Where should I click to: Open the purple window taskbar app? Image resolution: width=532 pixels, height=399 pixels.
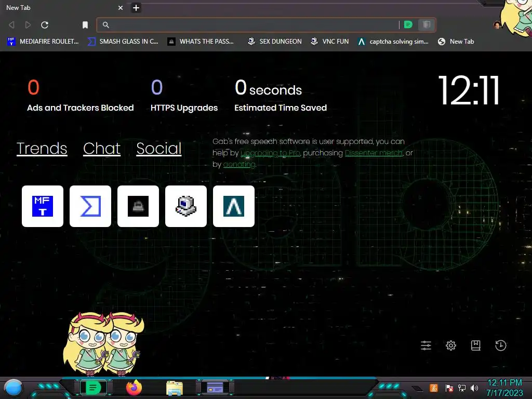215,388
